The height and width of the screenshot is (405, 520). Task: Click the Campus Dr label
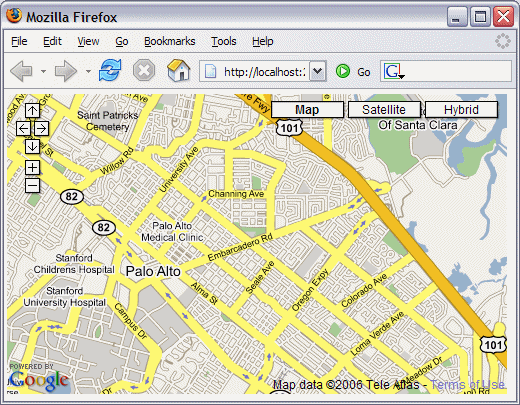click(131, 321)
